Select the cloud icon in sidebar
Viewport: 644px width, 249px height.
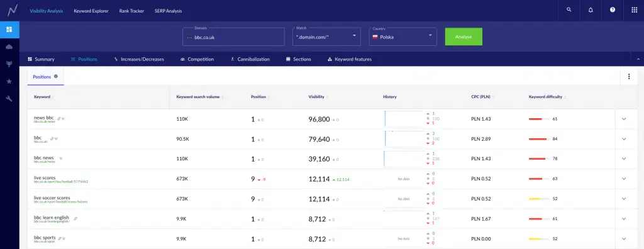pyautogui.click(x=9, y=47)
